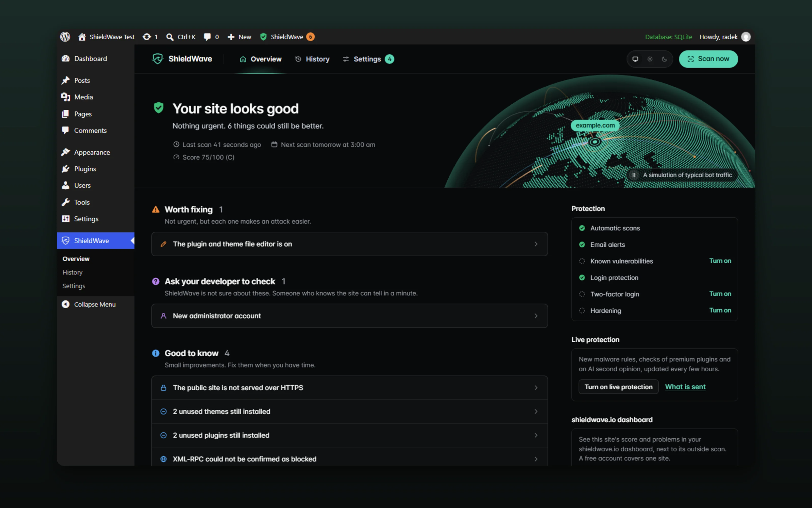
Task: Expand the not served over HTTPS item
Action: coord(350,388)
